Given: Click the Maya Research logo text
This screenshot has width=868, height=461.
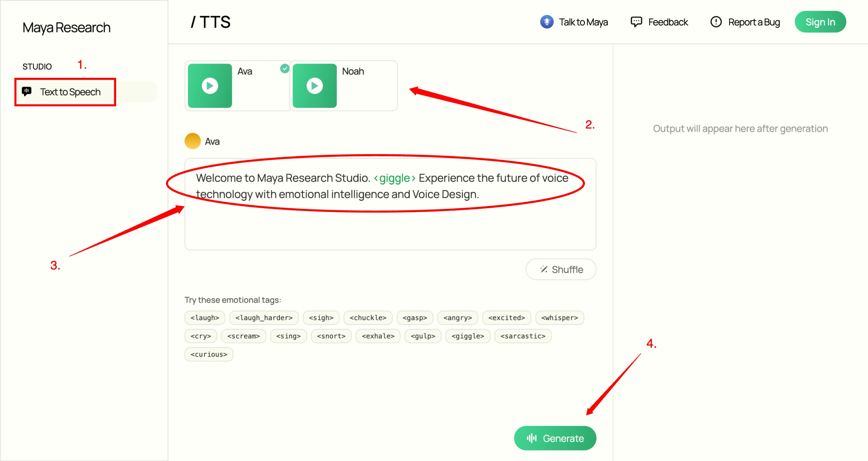Looking at the screenshot, I should (x=66, y=27).
